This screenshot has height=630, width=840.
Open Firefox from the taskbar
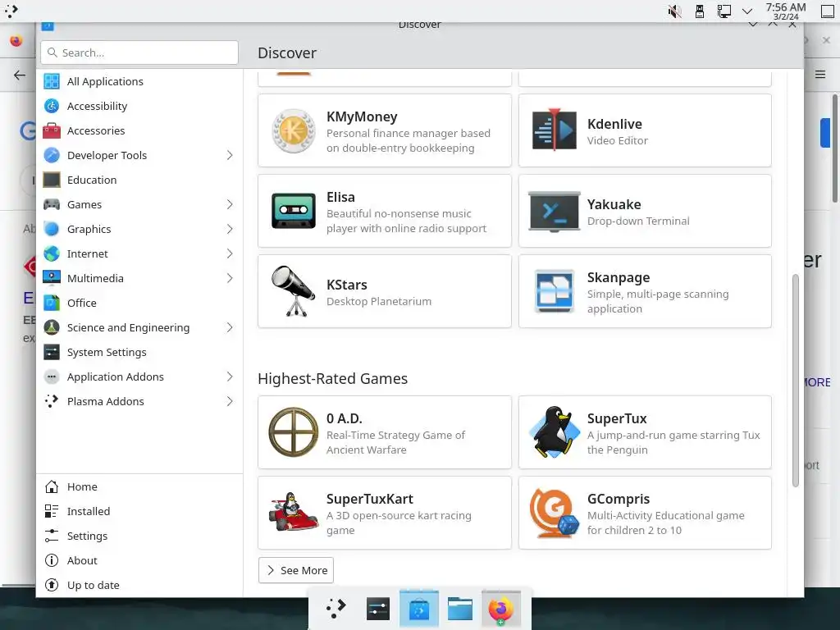tap(500, 609)
